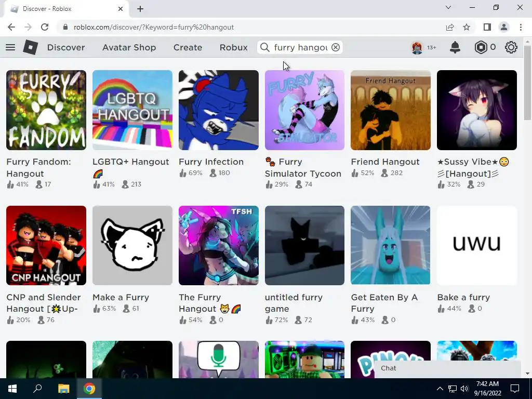Open Furry Infection game thumbnail

point(219,110)
